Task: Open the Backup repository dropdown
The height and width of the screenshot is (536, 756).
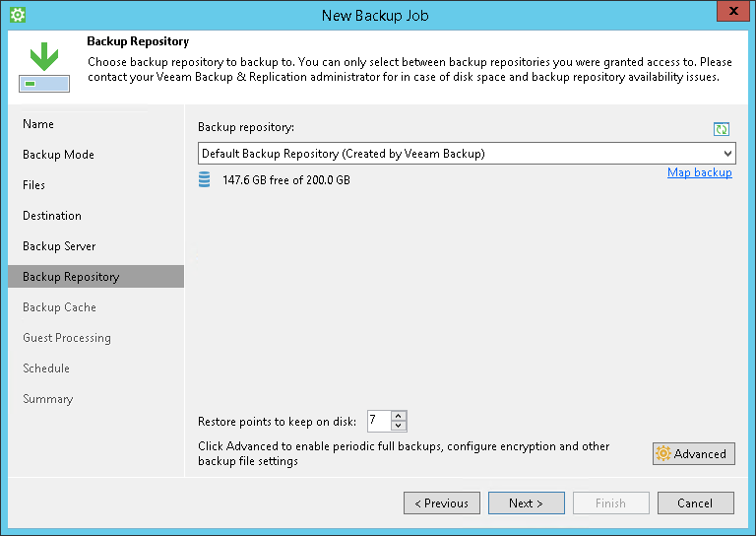Action: pos(467,154)
